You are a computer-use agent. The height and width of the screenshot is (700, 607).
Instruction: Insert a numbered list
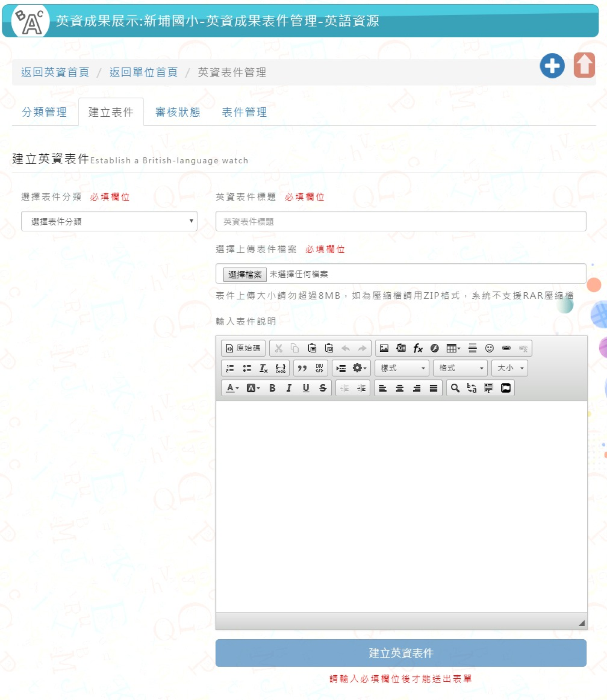tap(230, 368)
